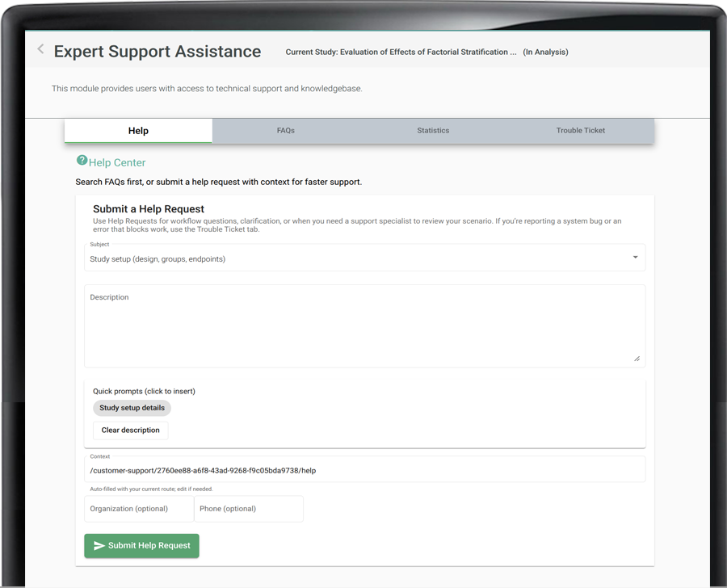The image size is (727, 588).
Task: Select the Help tab
Action: [138, 130]
